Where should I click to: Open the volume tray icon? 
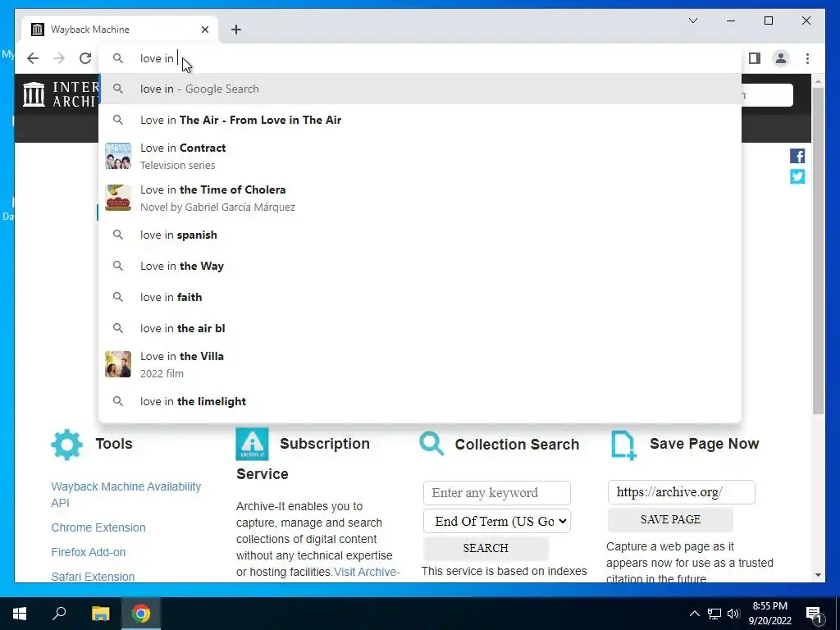[733, 614]
